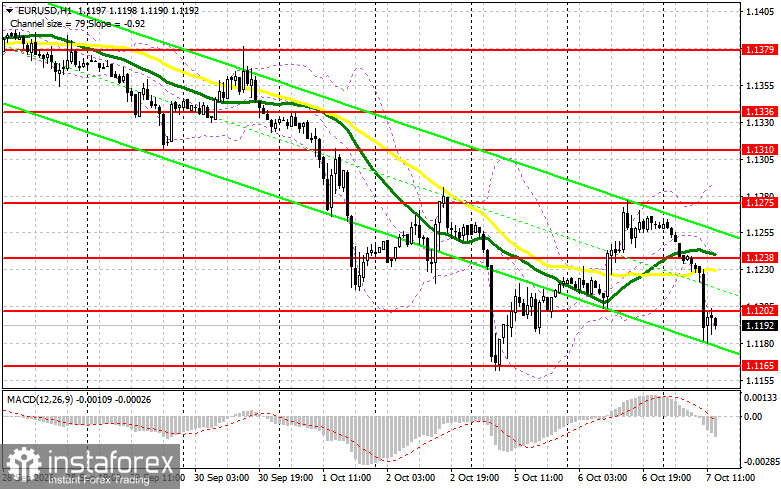Click the '30 Sep 03:00' time axis label
This screenshot has width=781, height=489.
[x=221, y=478]
